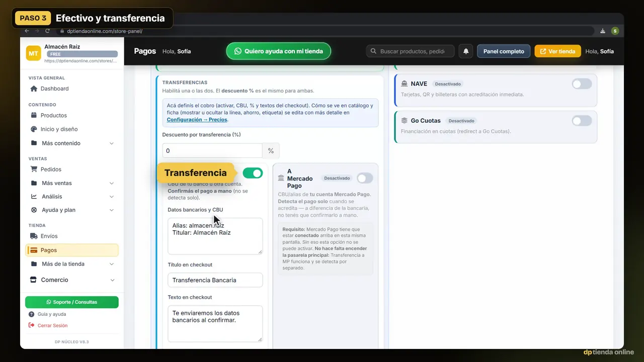The width and height of the screenshot is (644, 362).
Task: Click the Descuento por transferencia field
Action: click(212, 151)
